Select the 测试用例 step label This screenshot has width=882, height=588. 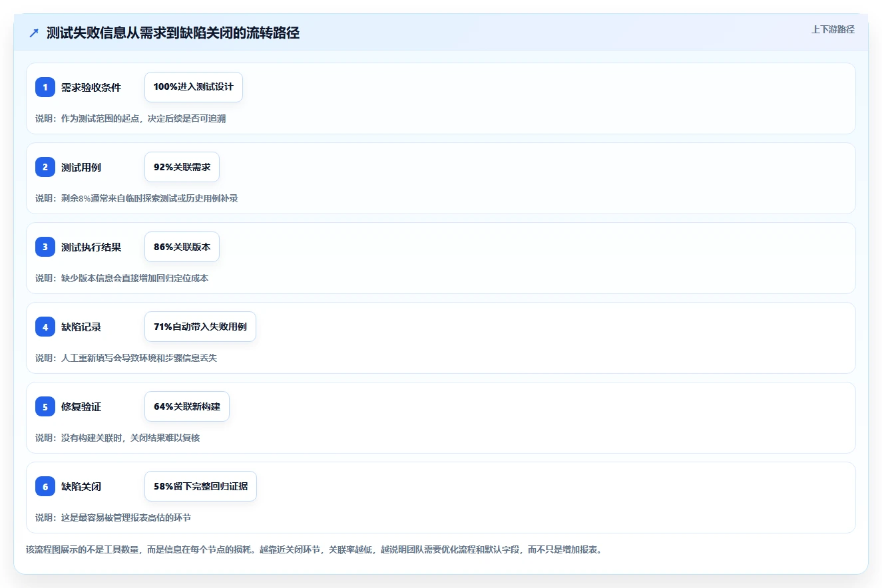81,168
